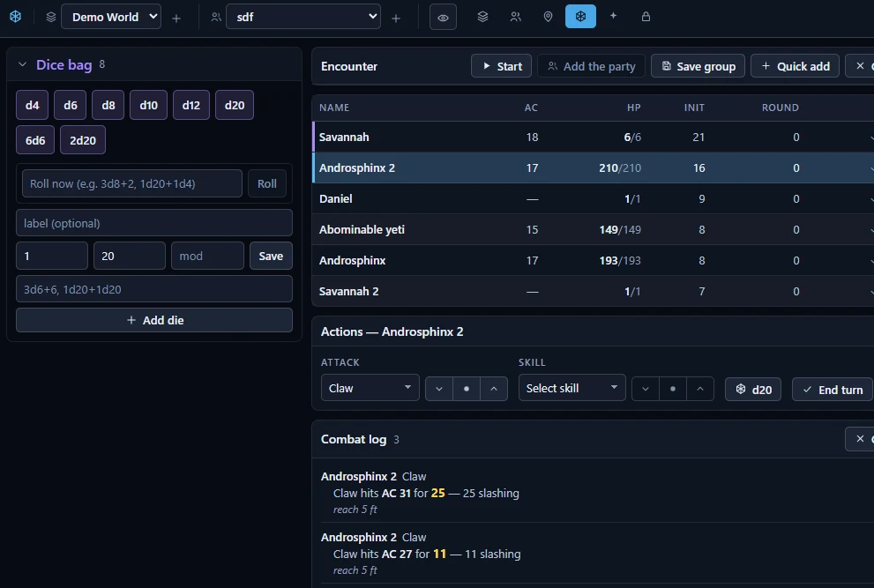Click the INIT column header

pyautogui.click(x=694, y=108)
